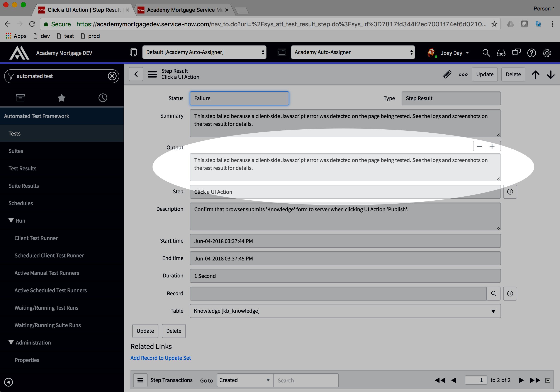Open the prod bookmark
Viewport: 560px width, 392px height.
tap(90, 36)
